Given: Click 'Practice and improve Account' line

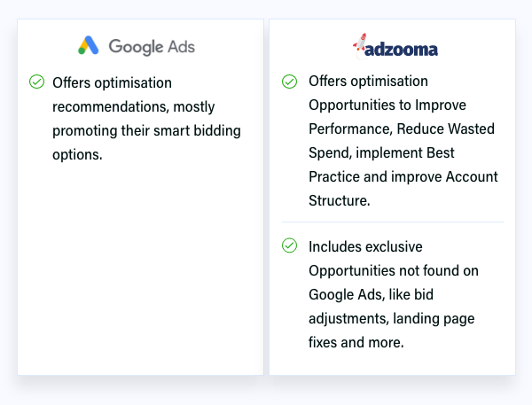Looking at the screenshot, I should point(403,176).
